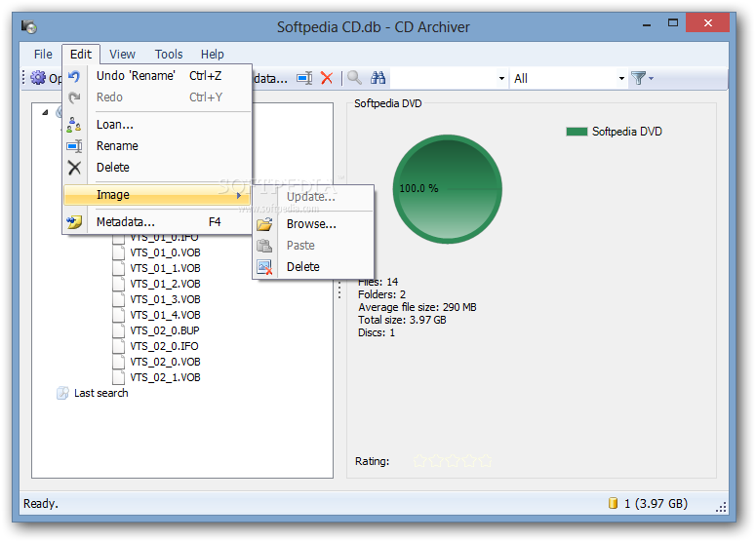Click the black X Delete icon in Edit menu
This screenshot has height=542, width=756.
pos(74,168)
